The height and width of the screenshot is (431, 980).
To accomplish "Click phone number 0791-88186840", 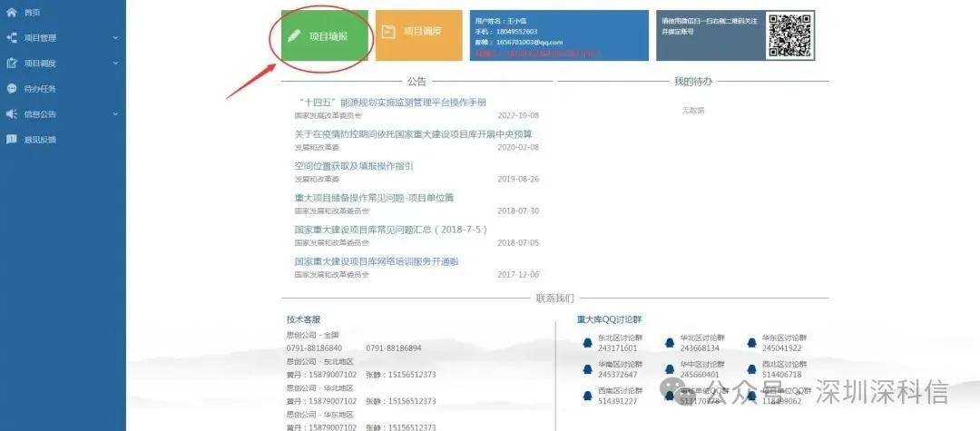I will [x=314, y=348].
